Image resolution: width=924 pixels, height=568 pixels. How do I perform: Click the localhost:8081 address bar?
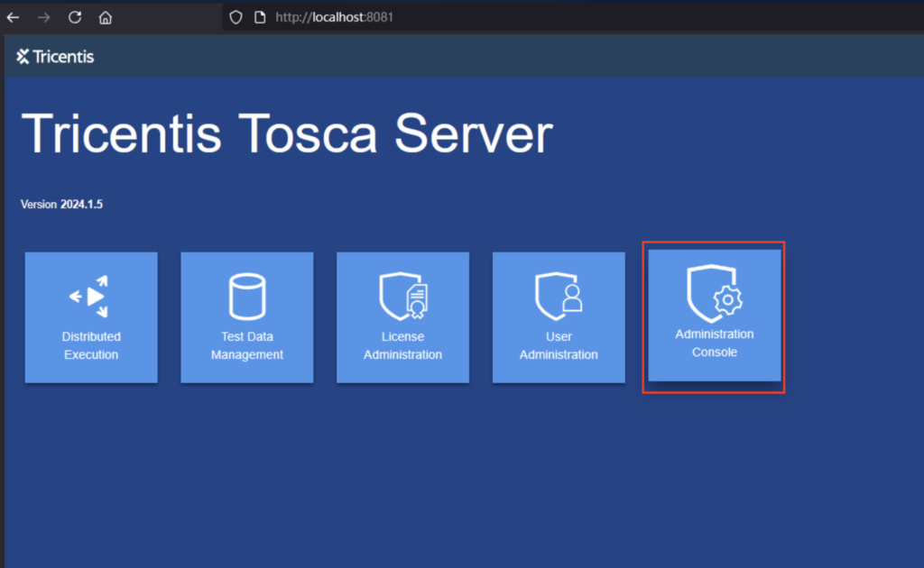click(571, 17)
